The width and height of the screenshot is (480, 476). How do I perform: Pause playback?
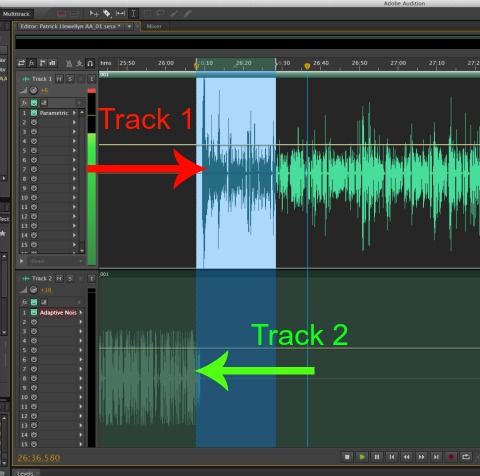(377, 457)
